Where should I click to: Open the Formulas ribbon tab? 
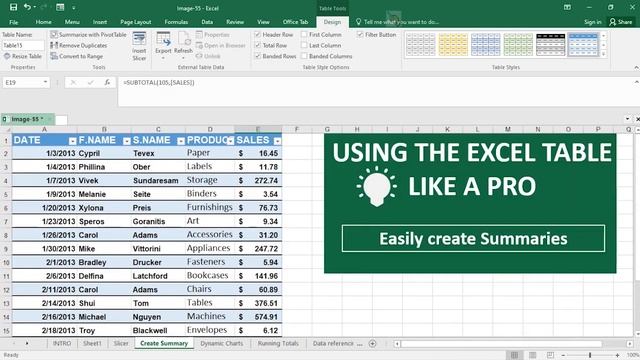176,22
